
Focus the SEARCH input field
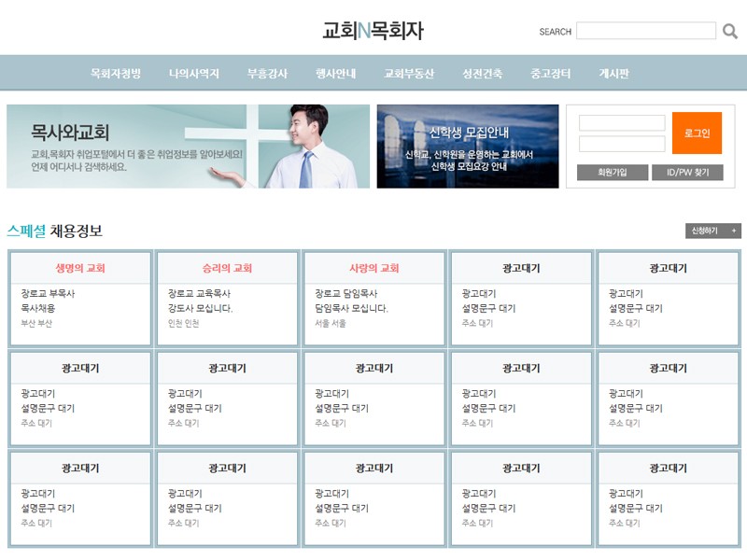[646, 31]
